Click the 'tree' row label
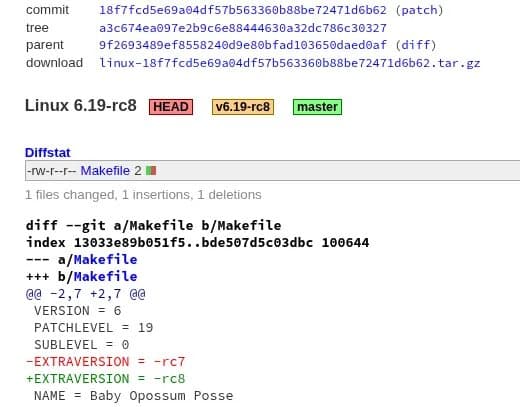Image resolution: width=520 pixels, height=407 pixels. click(x=37, y=28)
